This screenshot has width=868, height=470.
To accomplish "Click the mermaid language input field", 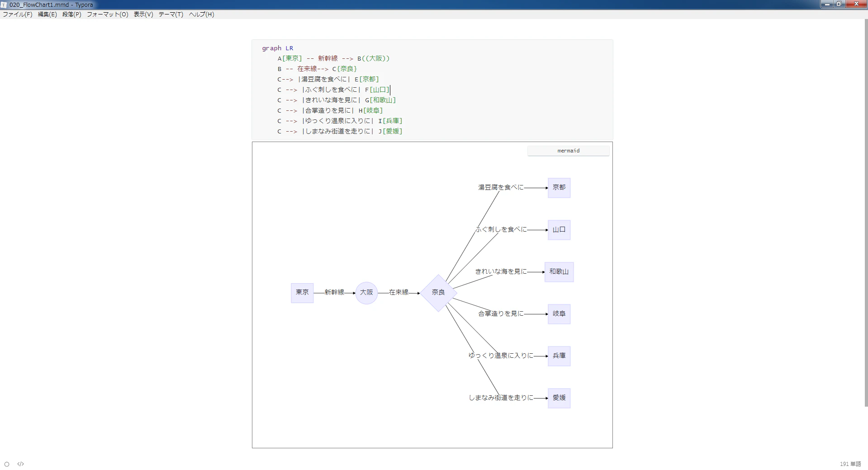I will (x=568, y=151).
